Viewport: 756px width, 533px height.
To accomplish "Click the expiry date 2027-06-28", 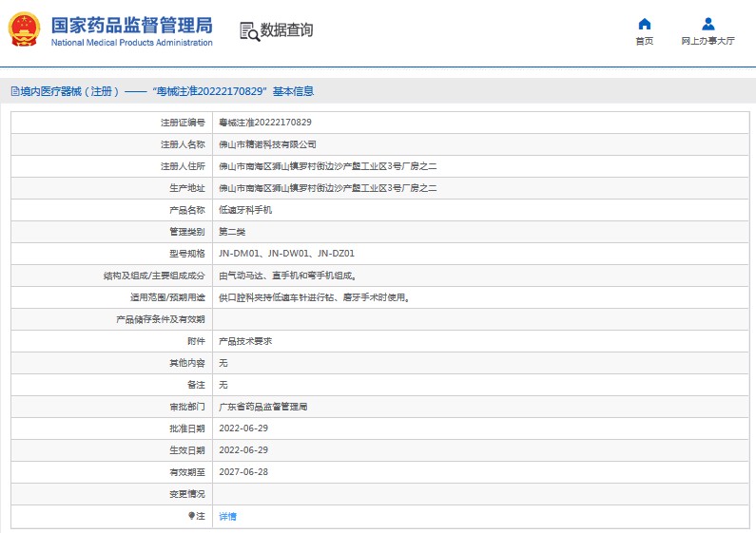I will pos(243,472).
